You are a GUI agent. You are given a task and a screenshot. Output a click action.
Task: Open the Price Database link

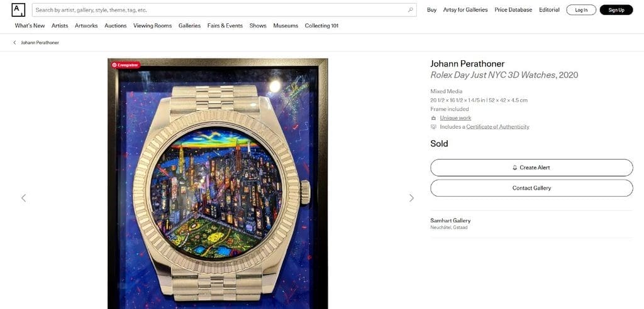[513, 10]
